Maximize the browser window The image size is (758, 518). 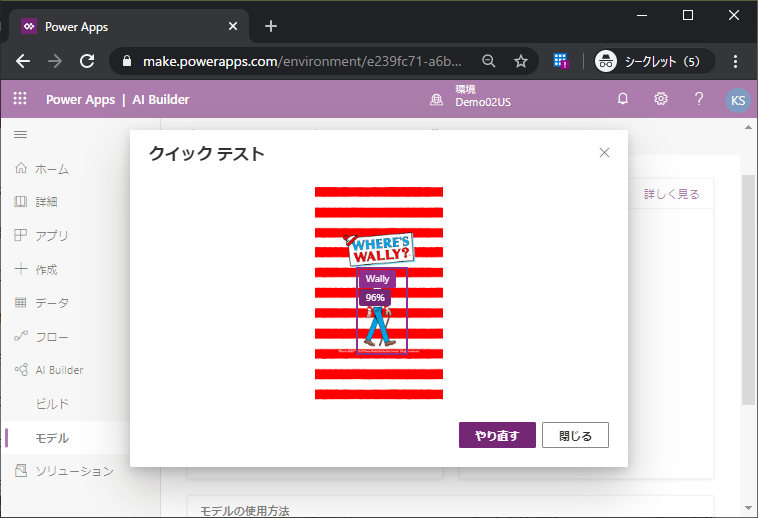(688, 15)
